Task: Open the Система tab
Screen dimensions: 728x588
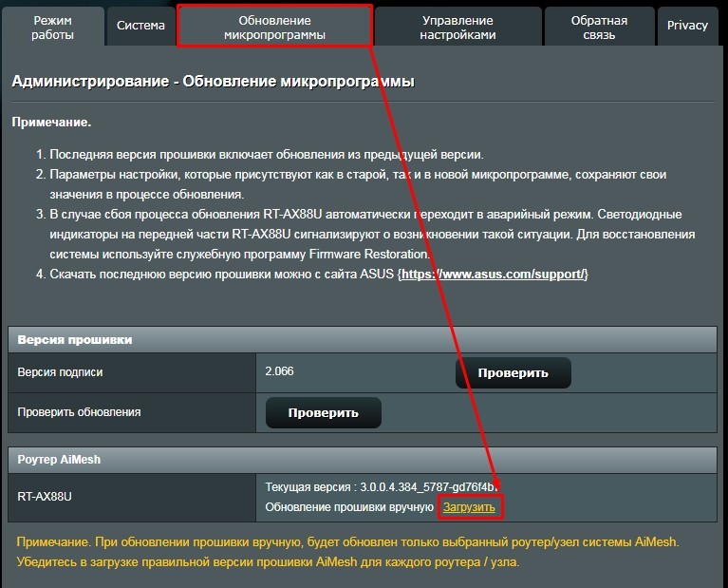Action: [140, 27]
